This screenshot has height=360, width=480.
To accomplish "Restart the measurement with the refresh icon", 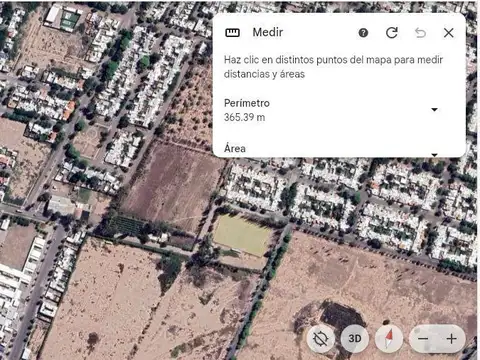I will coord(392,33).
